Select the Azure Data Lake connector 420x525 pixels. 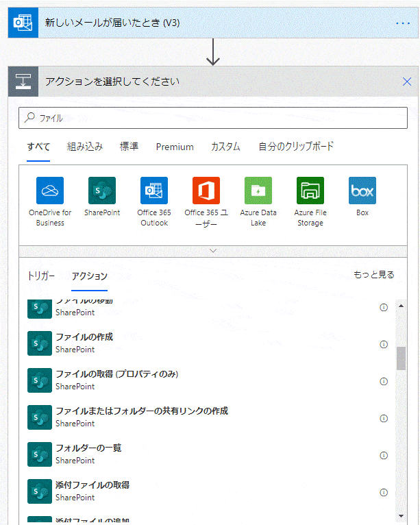coord(258,191)
